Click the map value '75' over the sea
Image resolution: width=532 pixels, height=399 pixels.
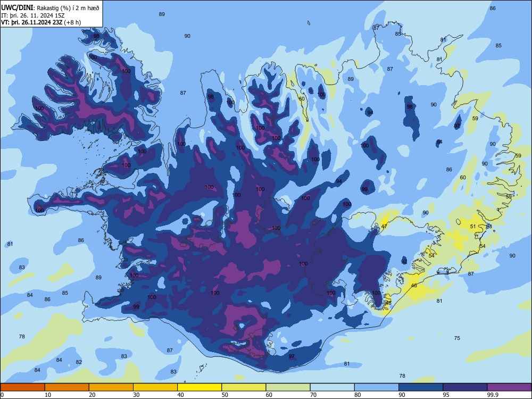pyautogui.click(x=457, y=338)
